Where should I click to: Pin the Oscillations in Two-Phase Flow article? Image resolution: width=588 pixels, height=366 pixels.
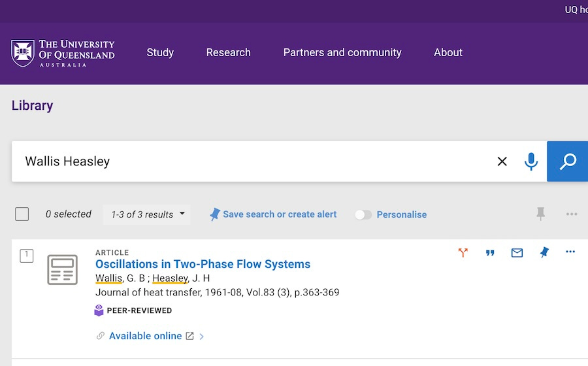(x=544, y=252)
